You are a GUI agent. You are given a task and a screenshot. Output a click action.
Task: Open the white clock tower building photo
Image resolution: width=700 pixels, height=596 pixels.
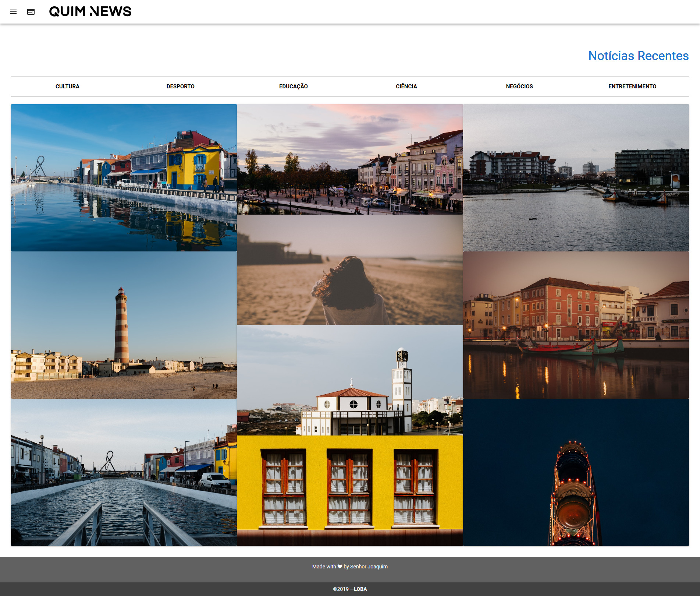click(350, 380)
